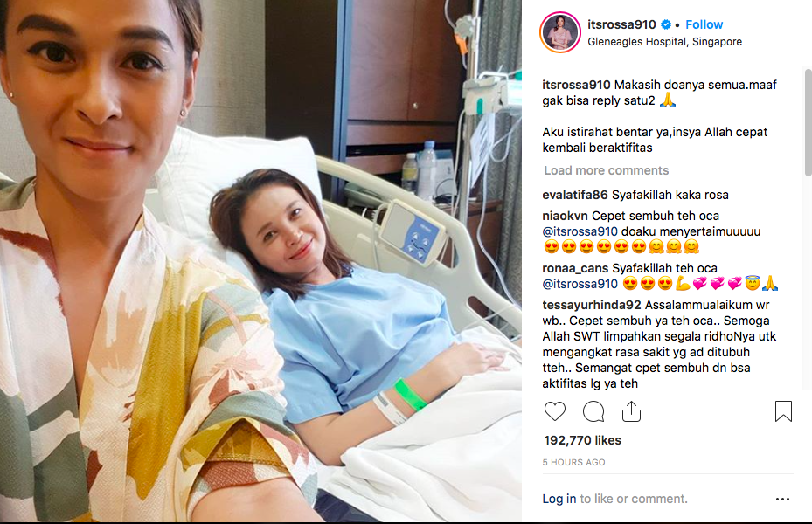The image size is (812, 524).
Task: Like the post with the heart icon
Action: coord(555,411)
